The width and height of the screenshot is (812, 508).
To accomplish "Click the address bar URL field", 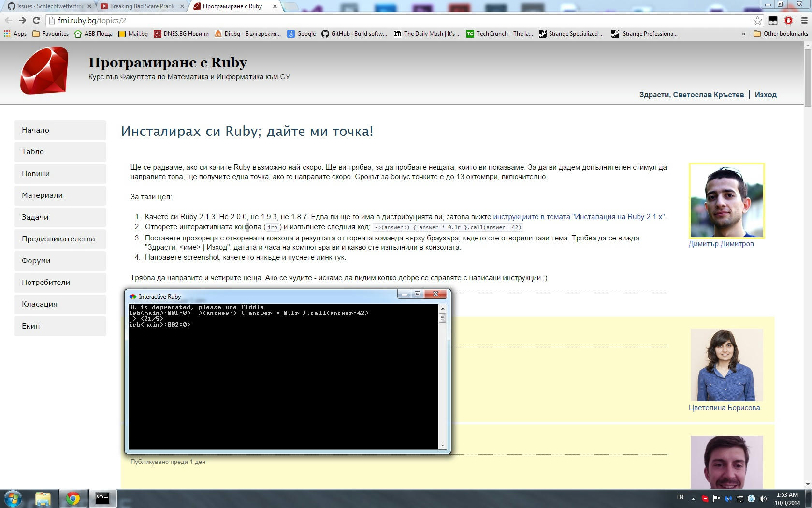I will pyautogui.click(x=387, y=20).
